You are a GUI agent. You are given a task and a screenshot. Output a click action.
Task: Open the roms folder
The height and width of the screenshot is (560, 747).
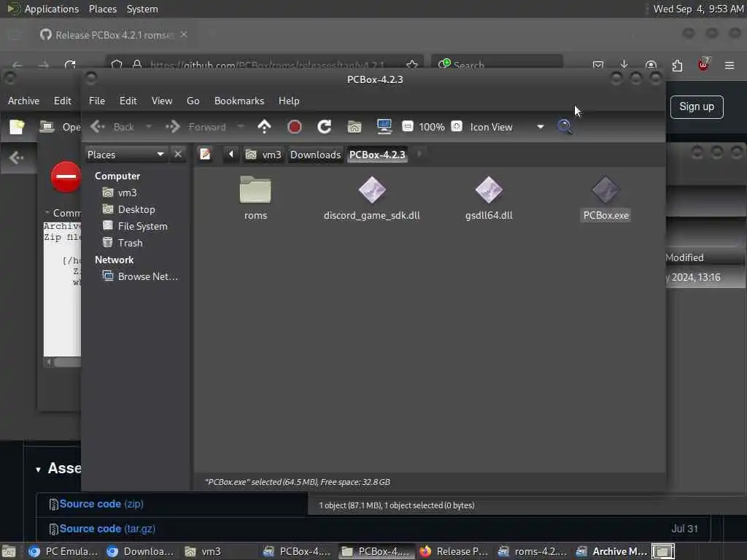255,190
